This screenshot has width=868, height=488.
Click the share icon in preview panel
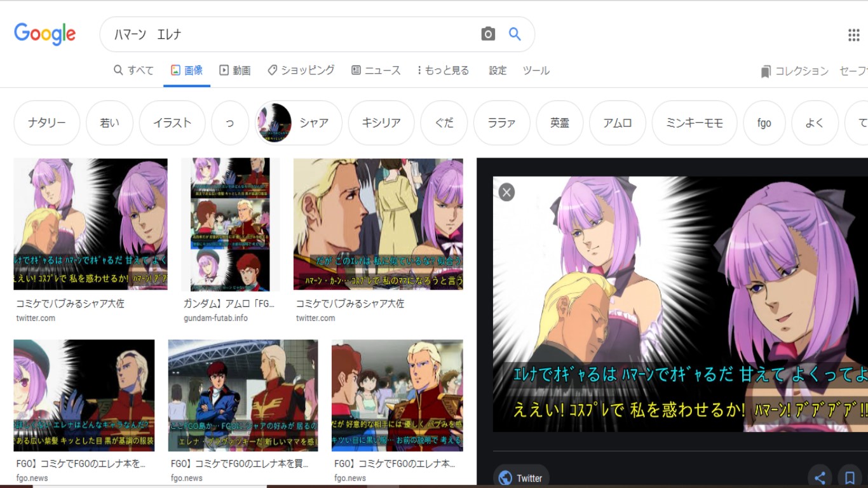click(x=820, y=477)
